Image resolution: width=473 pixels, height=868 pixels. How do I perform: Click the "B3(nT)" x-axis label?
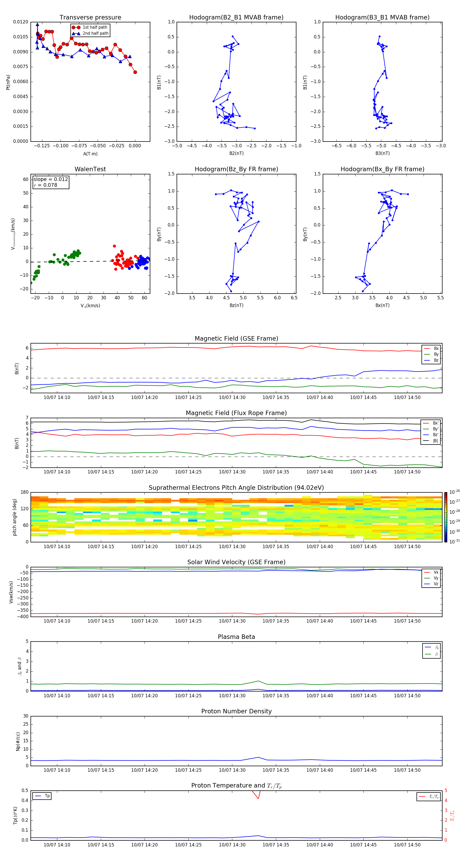(382, 153)
